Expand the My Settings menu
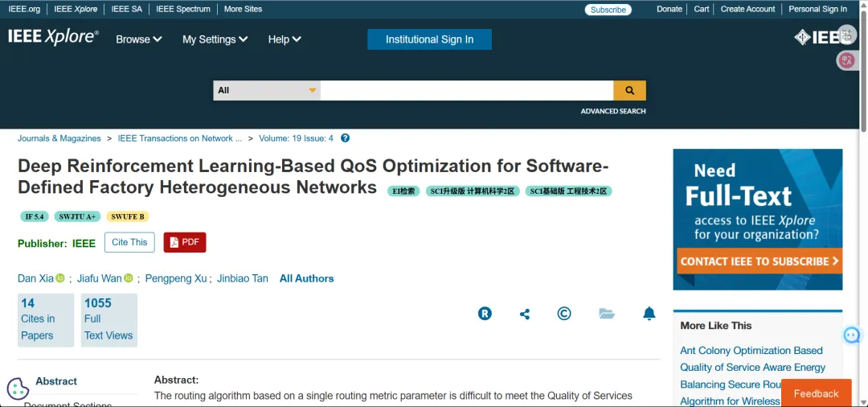 coord(215,39)
